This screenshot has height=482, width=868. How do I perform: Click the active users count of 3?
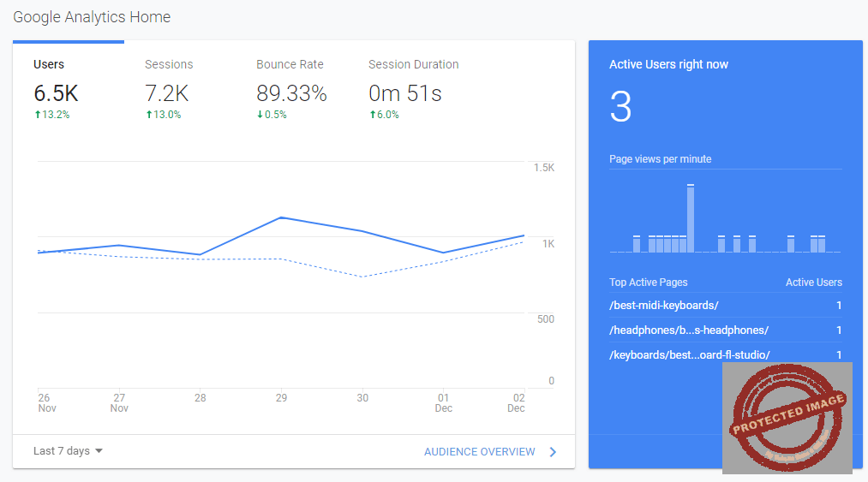620,108
